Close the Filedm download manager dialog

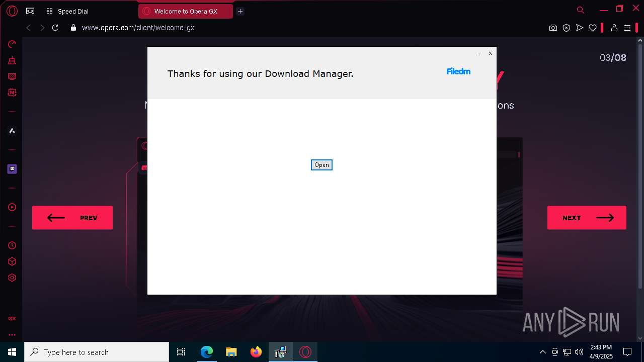click(490, 53)
